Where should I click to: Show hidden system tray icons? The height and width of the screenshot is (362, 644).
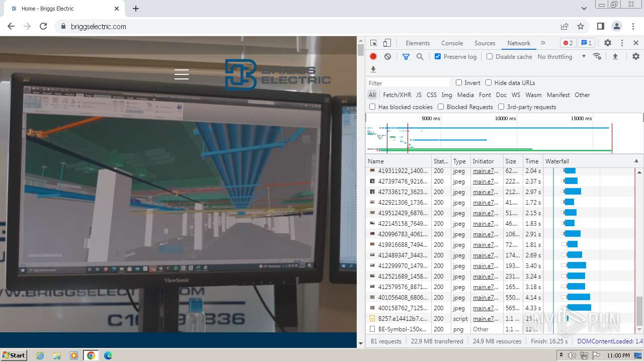click(561, 355)
